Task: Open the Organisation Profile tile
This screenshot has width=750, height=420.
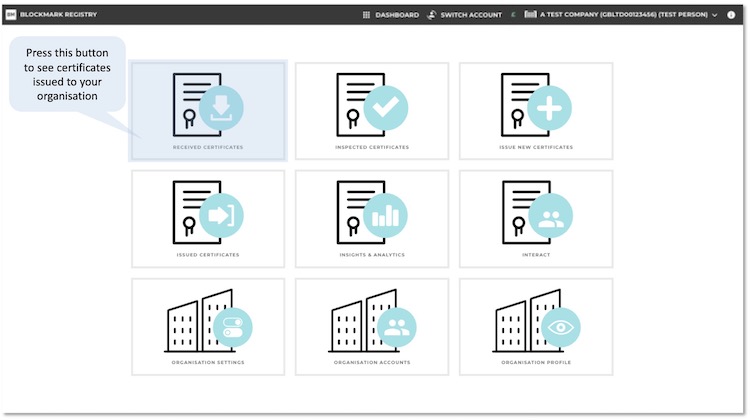Action: coord(536,326)
